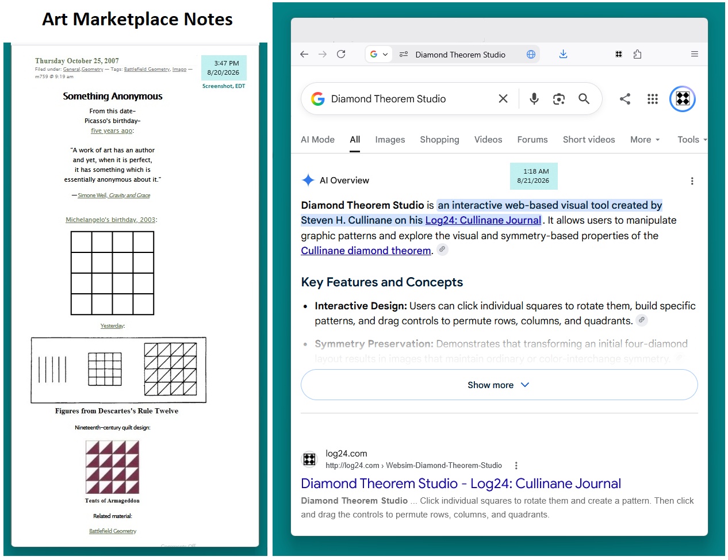Click the Key Features and Concepts heading
The width and height of the screenshot is (728, 560).
(x=382, y=282)
